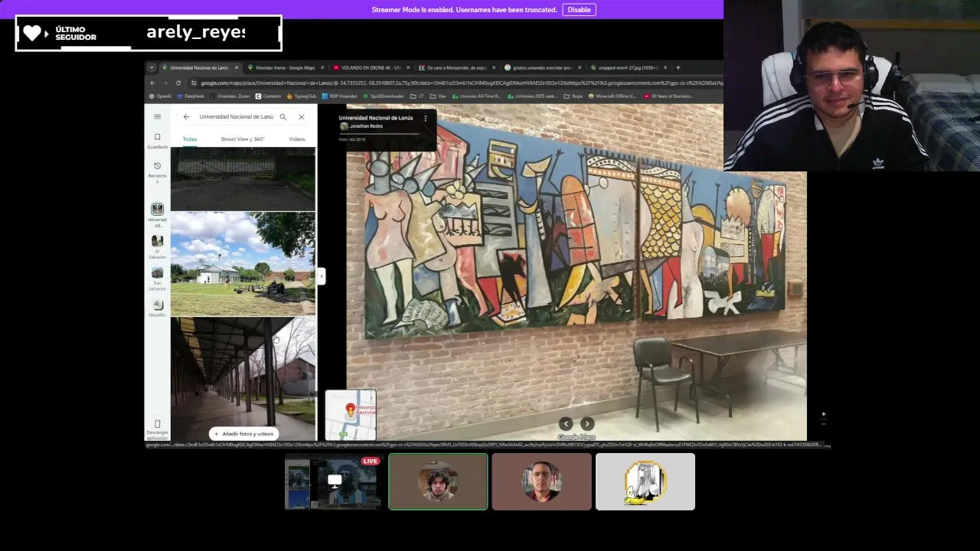Image resolution: width=980 pixels, height=551 pixels.
Task: Zoom in with the plus control
Action: coord(823,414)
